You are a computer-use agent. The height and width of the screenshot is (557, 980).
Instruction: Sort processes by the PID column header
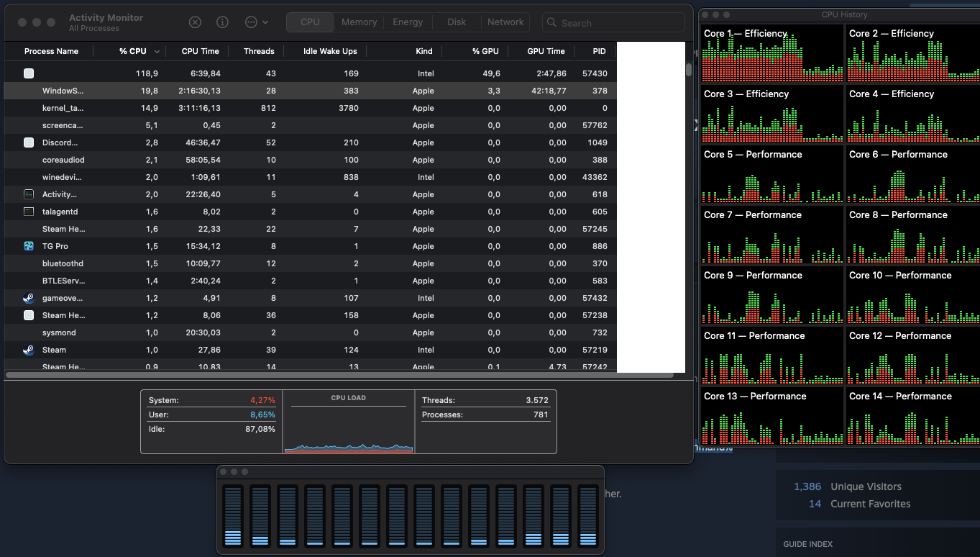coord(599,51)
